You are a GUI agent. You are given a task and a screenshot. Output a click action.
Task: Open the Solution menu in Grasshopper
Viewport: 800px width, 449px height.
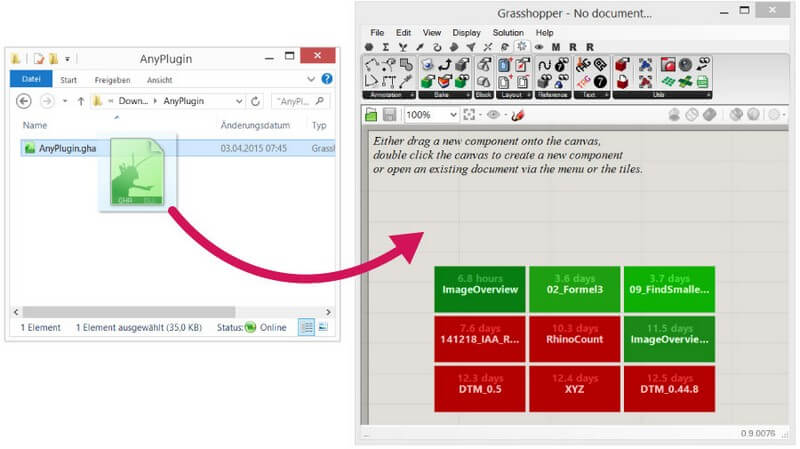click(x=507, y=32)
